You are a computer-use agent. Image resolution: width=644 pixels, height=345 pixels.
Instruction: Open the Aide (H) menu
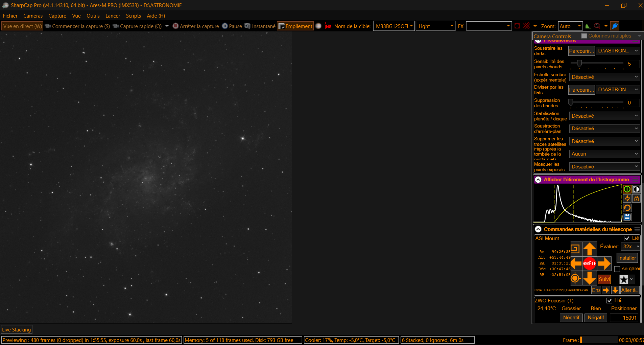156,16
